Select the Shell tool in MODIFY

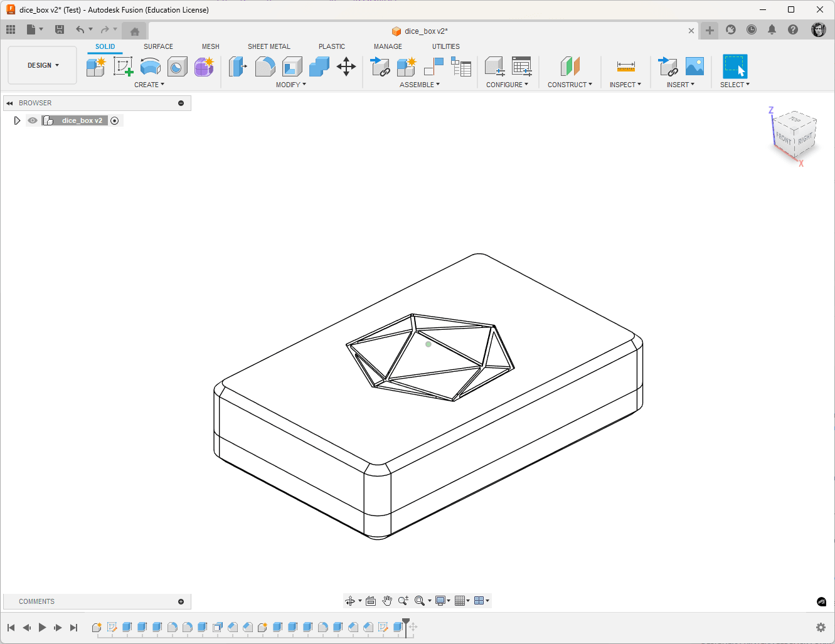292,66
